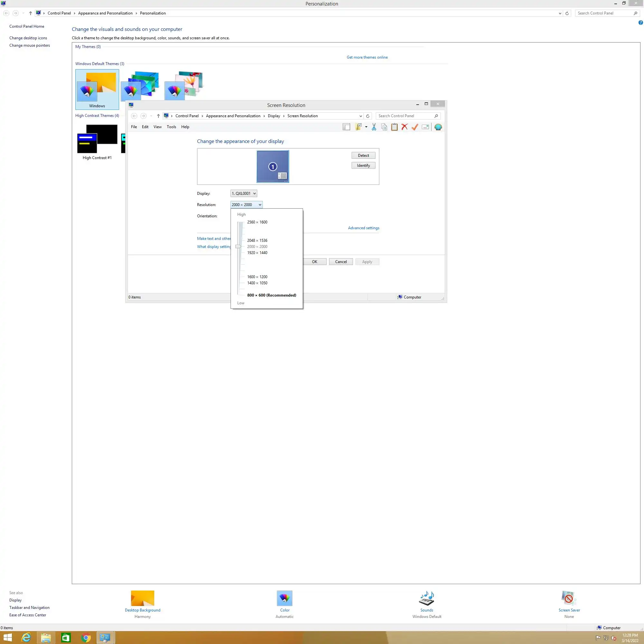Click the Paste clipboard toolbar icon
The width and height of the screenshot is (644, 644).
[x=394, y=127]
